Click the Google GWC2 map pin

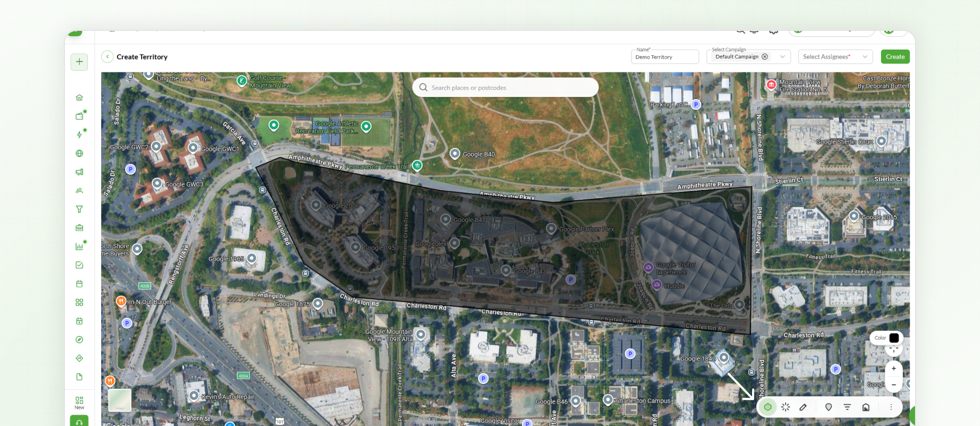[x=156, y=146]
